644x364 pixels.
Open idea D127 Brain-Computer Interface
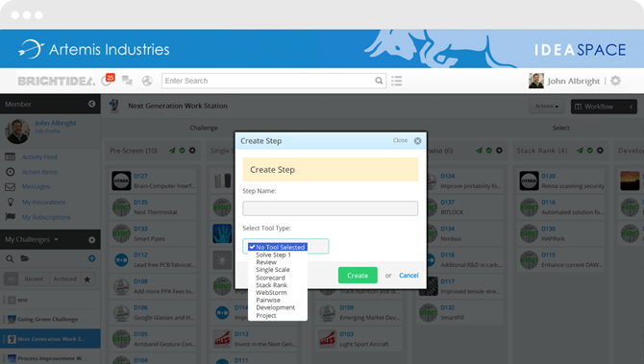(154, 181)
